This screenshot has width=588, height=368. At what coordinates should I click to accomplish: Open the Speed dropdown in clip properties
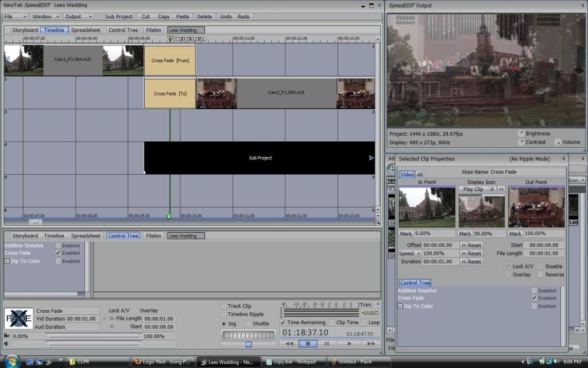[409, 254]
